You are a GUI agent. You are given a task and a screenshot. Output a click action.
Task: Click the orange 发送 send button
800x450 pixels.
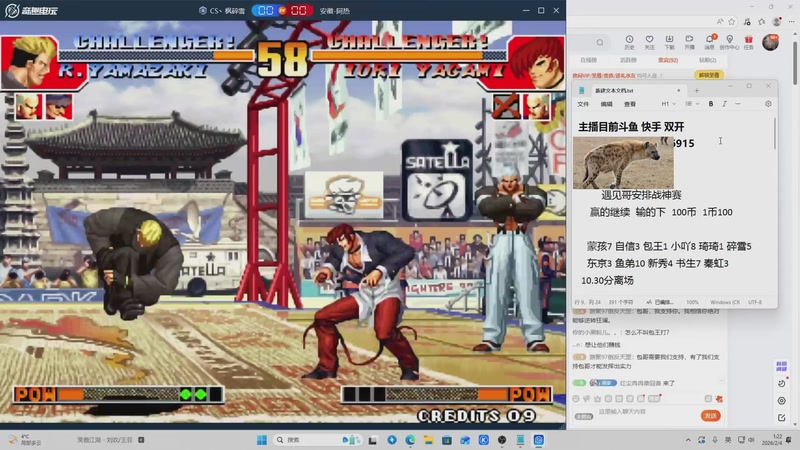point(711,416)
